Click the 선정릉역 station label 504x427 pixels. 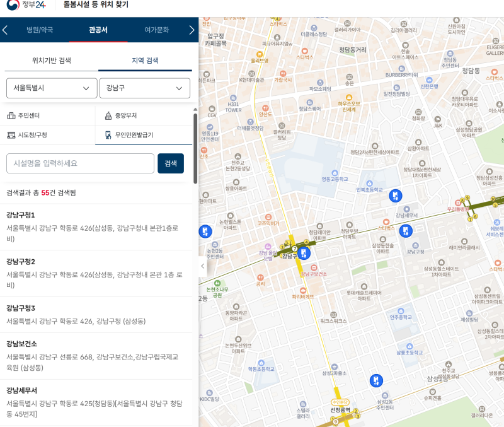pyautogui.click(x=340, y=409)
